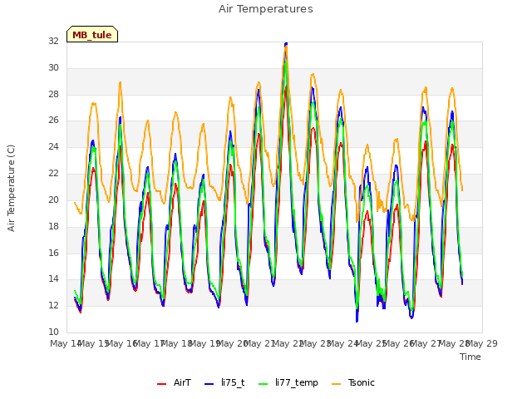Toggle the li77_temp legend entry

pos(288,382)
